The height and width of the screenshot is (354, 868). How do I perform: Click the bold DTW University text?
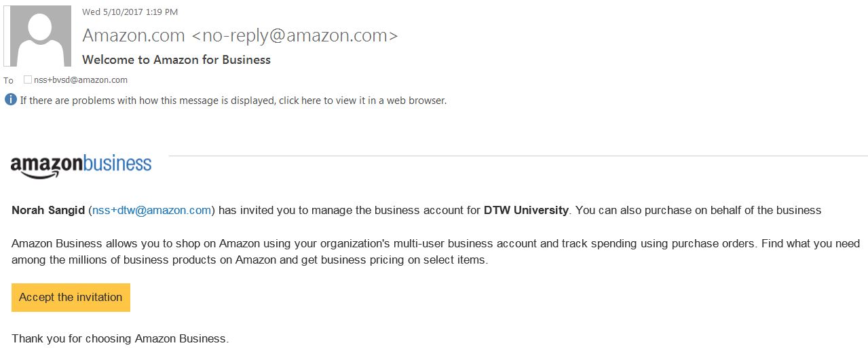[526, 211]
